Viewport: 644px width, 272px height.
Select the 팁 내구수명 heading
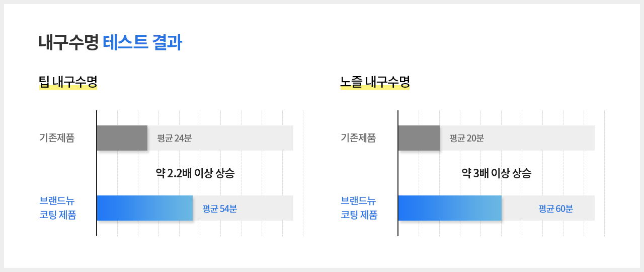point(68,82)
